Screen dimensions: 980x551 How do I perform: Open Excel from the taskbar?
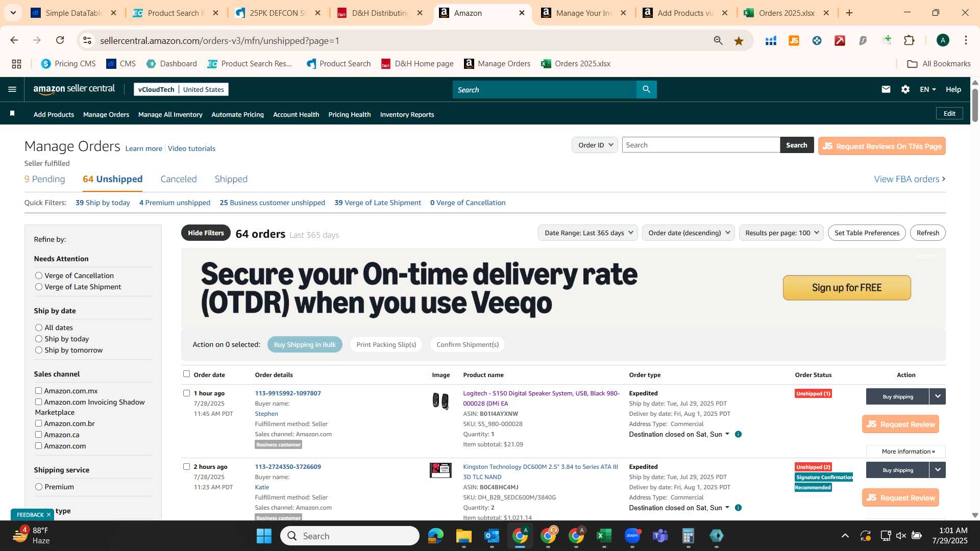604,536
